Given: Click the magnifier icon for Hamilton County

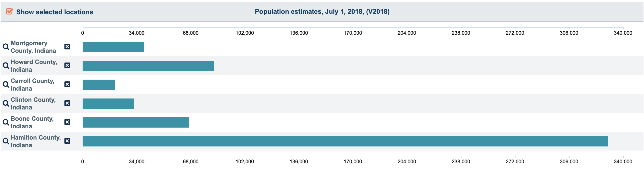Looking at the screenshot, I should 6,141.
